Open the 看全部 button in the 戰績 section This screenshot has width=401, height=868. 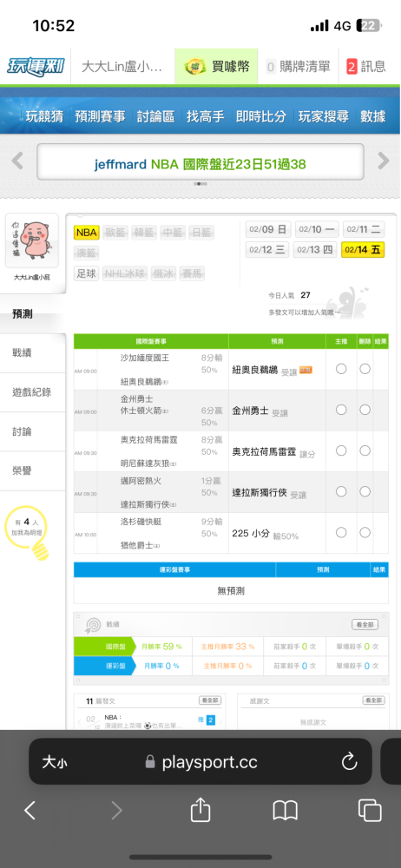point(365,624)
